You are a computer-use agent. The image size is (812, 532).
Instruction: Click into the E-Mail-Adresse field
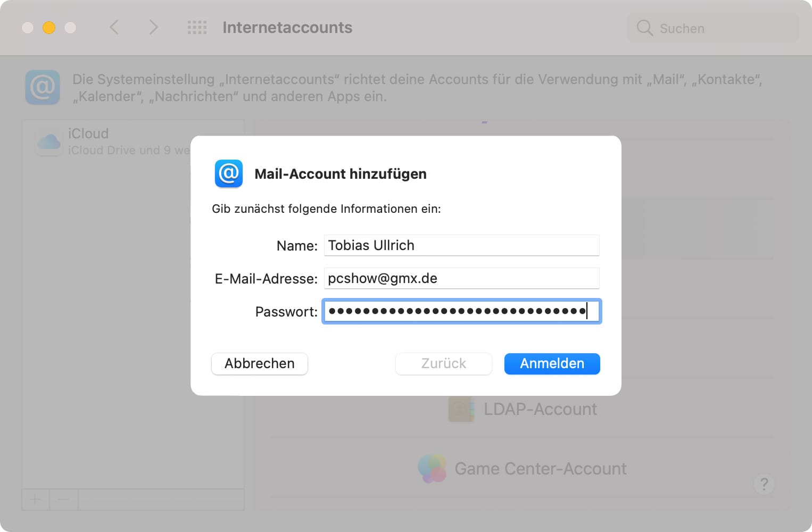pyautogui.click(x=461, y=278)
